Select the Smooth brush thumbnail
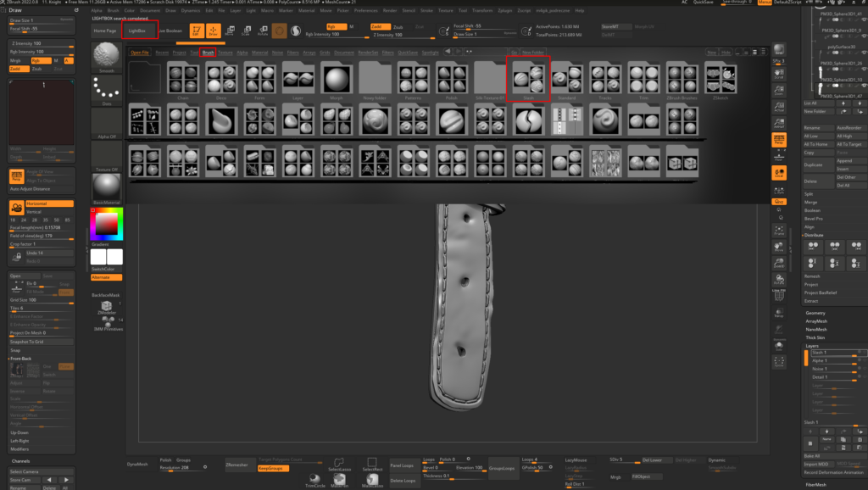Screen dimensions: 868x490 pos(106,57)
